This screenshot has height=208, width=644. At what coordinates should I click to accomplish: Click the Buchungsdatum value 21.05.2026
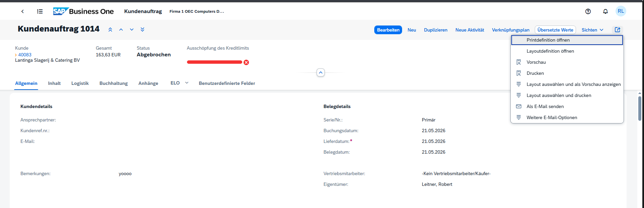pos(434,131)
